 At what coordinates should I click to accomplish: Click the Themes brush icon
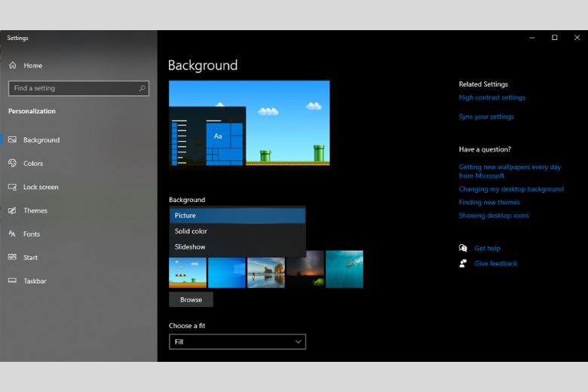pyautogui.click(x=13, y=210)
